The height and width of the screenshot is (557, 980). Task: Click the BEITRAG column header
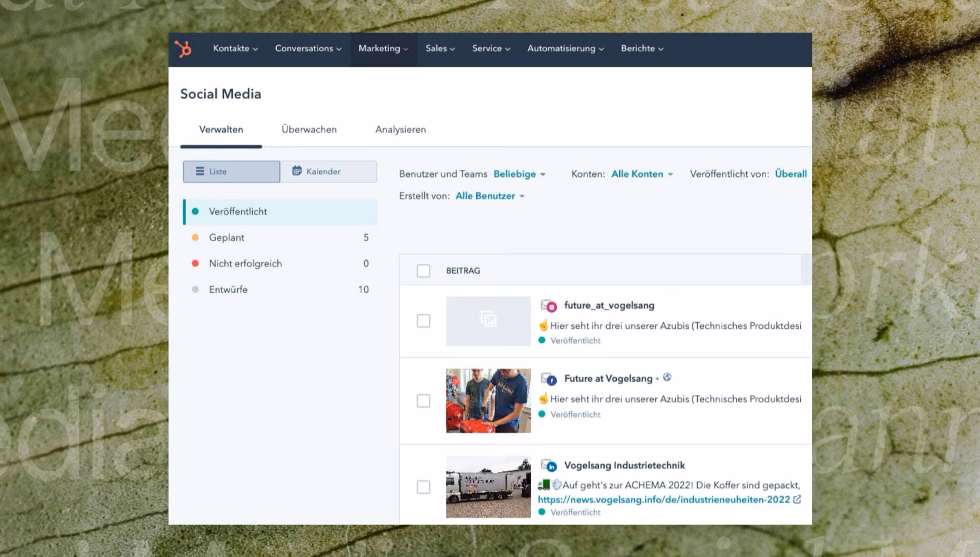pos(463,271)
